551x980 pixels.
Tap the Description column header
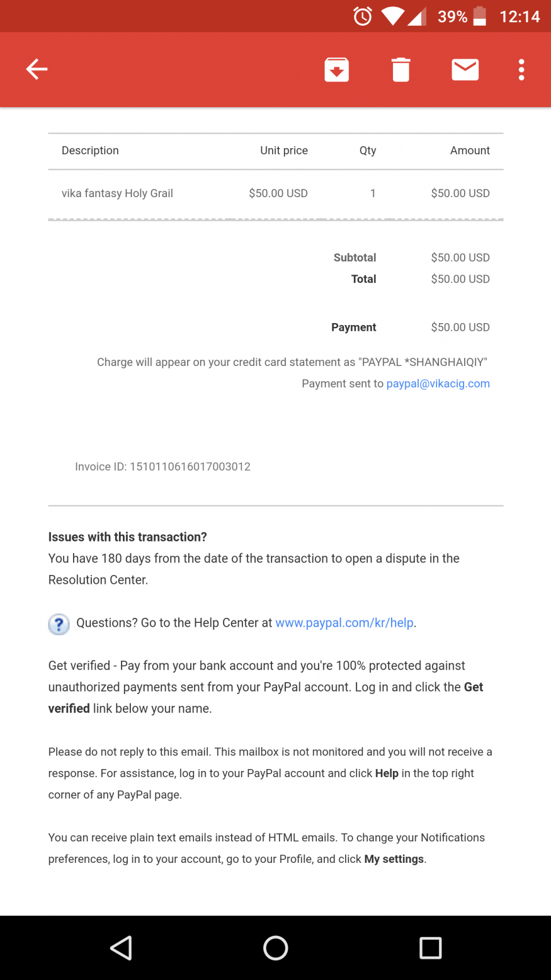90,151
